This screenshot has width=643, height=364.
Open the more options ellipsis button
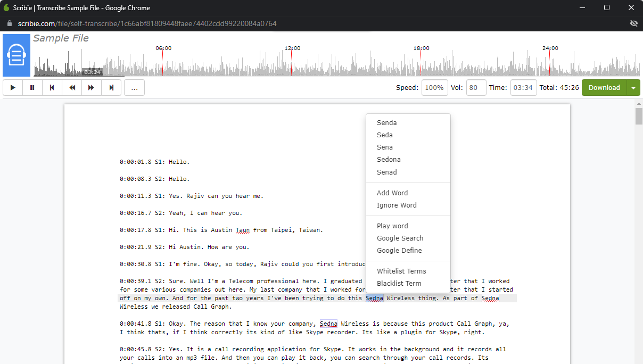point(134,88)
